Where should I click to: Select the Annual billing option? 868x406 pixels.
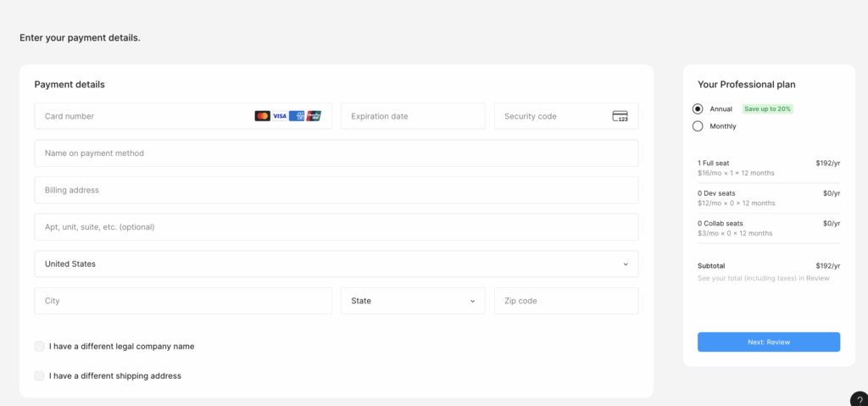(x=698, y=108)
